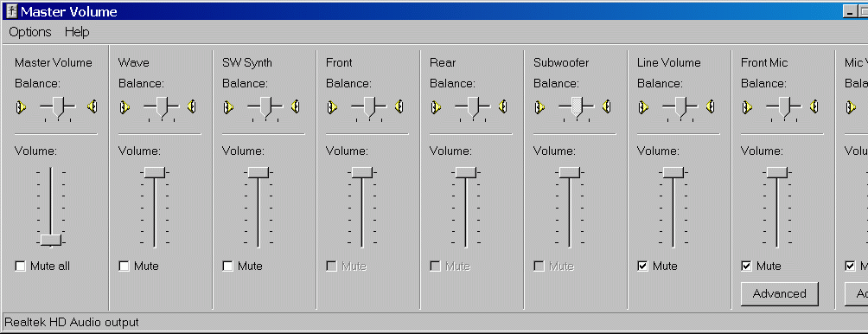Click right speaker icon in Front column
Viewport: 868px width, 334px height.
(399, 106)
